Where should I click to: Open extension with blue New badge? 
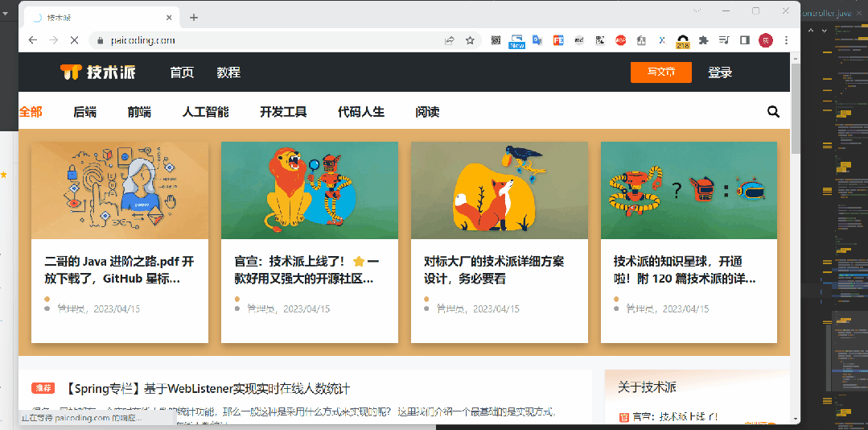pos(516,40)
